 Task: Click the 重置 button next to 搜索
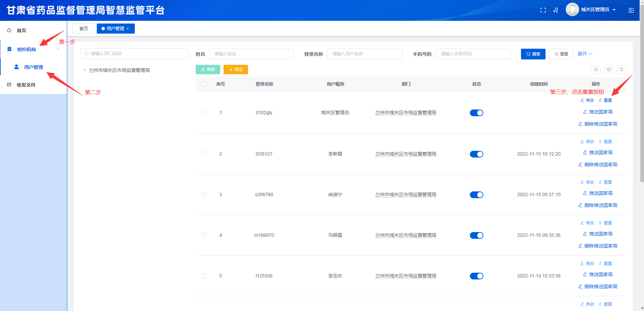pyautogui.click(x=561, y=54)
